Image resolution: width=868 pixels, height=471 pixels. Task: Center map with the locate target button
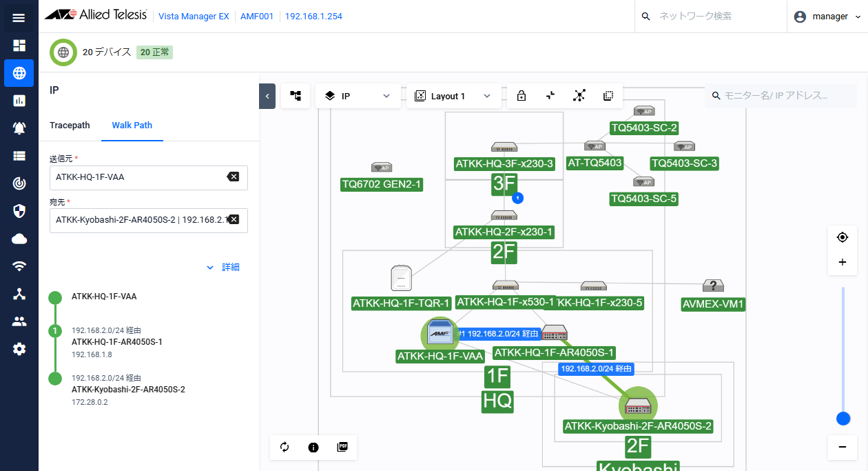point(843,237)
